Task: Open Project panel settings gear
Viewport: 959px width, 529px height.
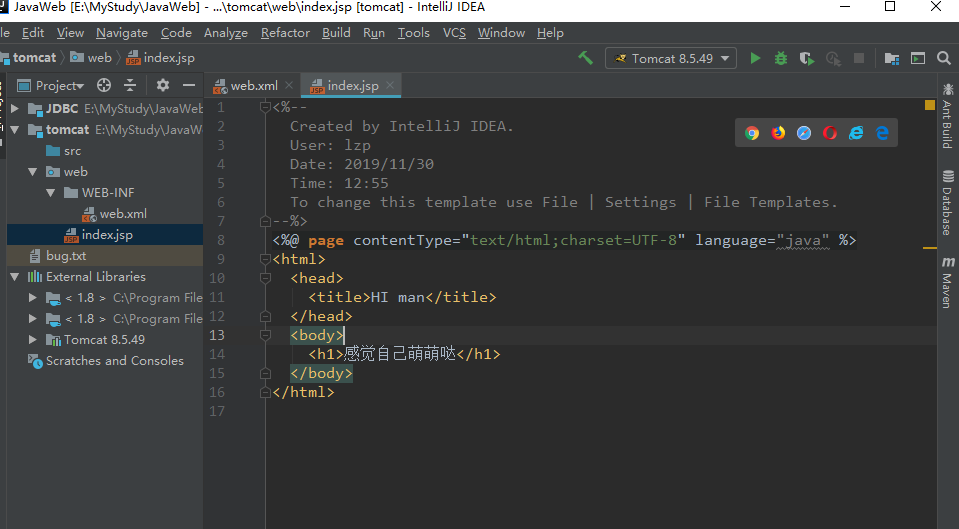Action: click(x=163, y=85)
